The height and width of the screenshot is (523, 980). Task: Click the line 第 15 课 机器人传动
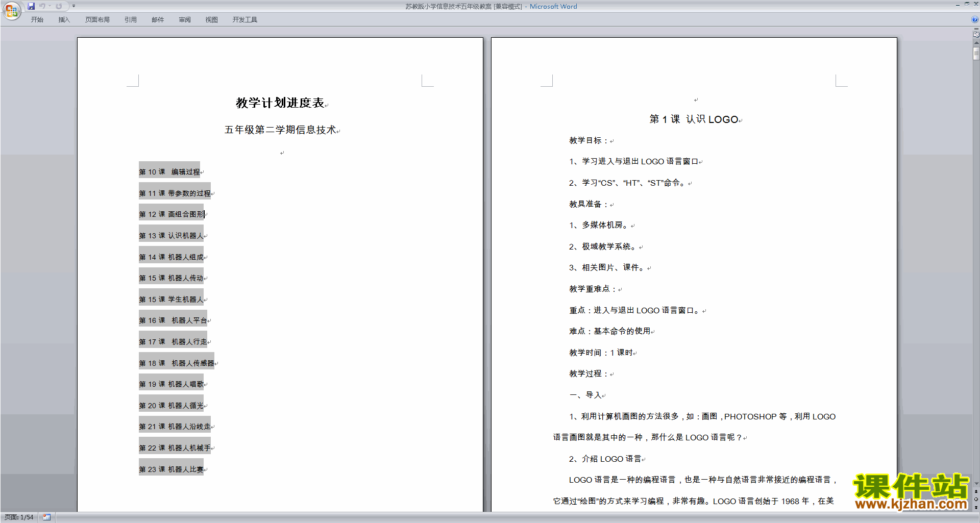coord(171,278)
